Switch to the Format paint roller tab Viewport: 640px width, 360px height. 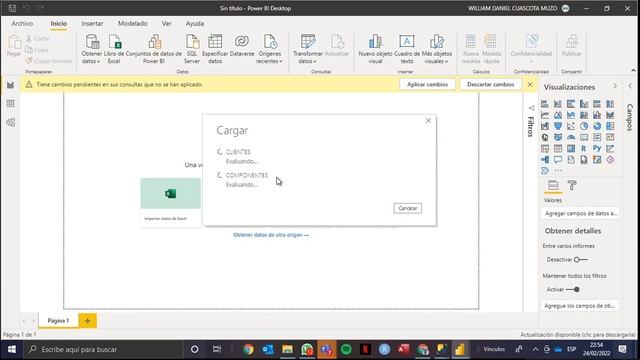pyautogui.click(x=572, y=185)
